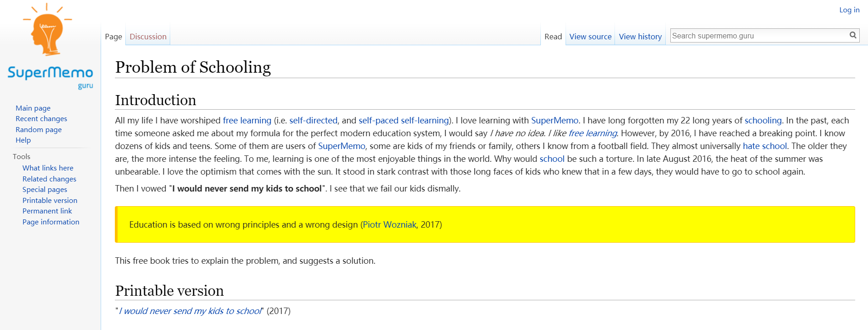
Task: Open What links here tool
Action: pyautogui.click(x=48, y=168)
